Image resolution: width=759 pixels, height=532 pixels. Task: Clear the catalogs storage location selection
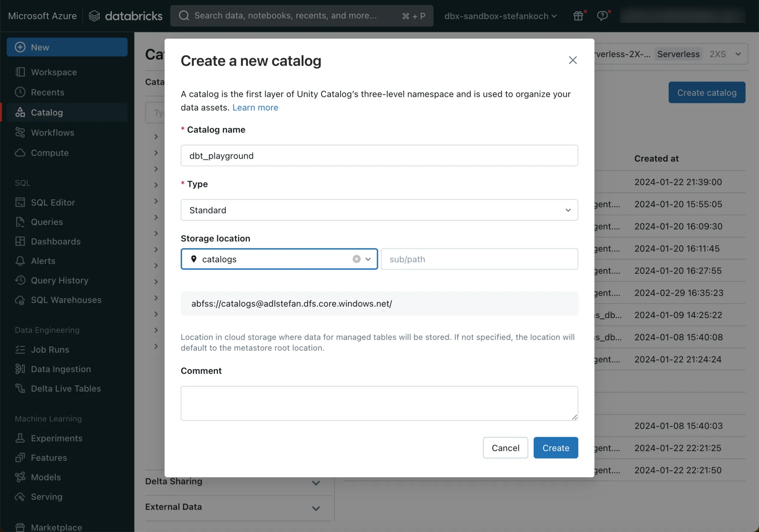[x=357, y=259]
